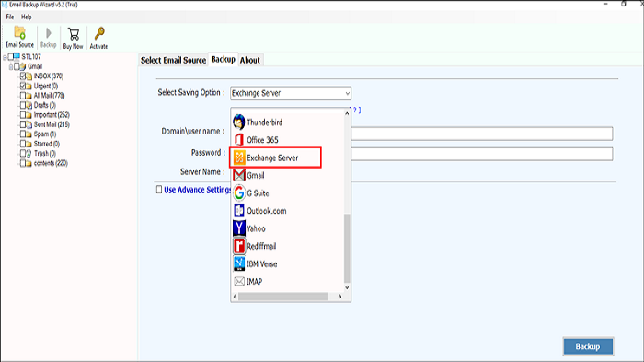Click the list scroll-left arrow
644x362 pixels.
(x=235, y=297)
